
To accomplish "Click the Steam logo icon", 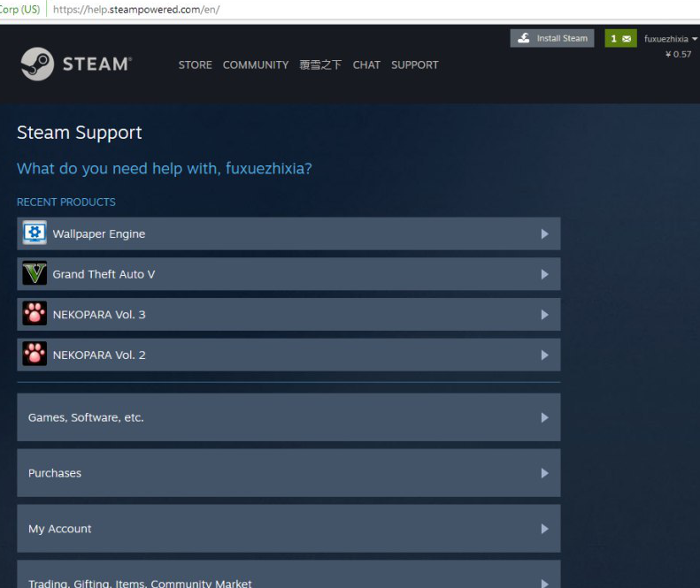I will 37,64.
